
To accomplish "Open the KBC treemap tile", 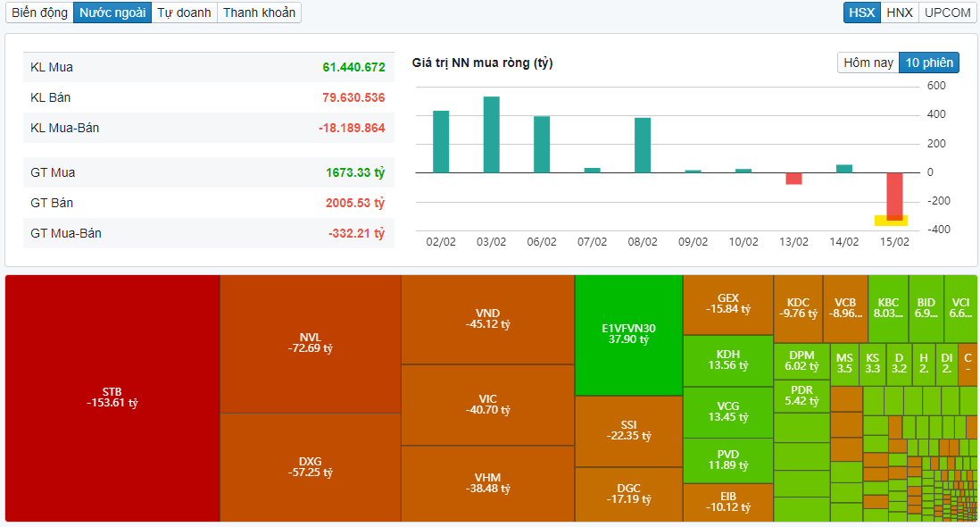I will pyautogui.click(x=888, y=309).
